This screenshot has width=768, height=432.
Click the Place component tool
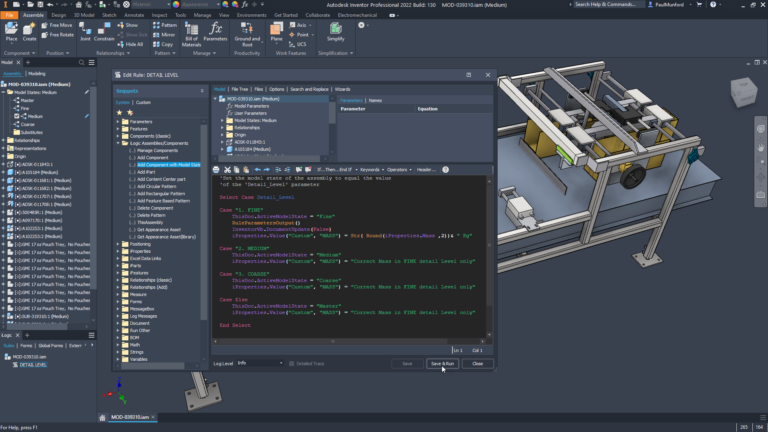tap(11, 32)
